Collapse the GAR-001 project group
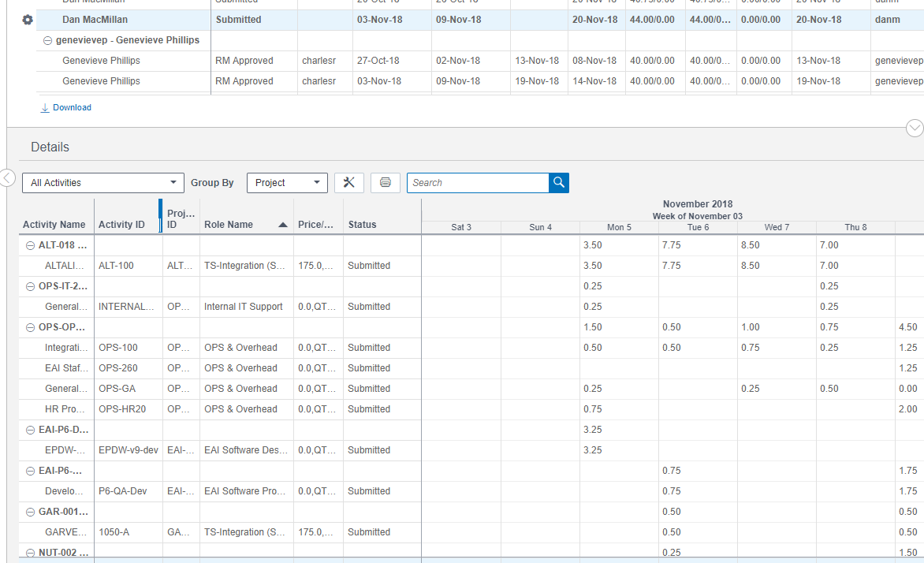Image resolution: width=924 pixels, height=563 pixels. (31, 512)
